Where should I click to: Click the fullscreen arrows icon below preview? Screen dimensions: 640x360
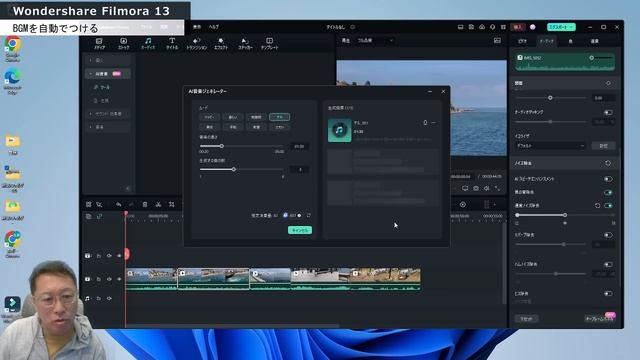click(497, 188)
